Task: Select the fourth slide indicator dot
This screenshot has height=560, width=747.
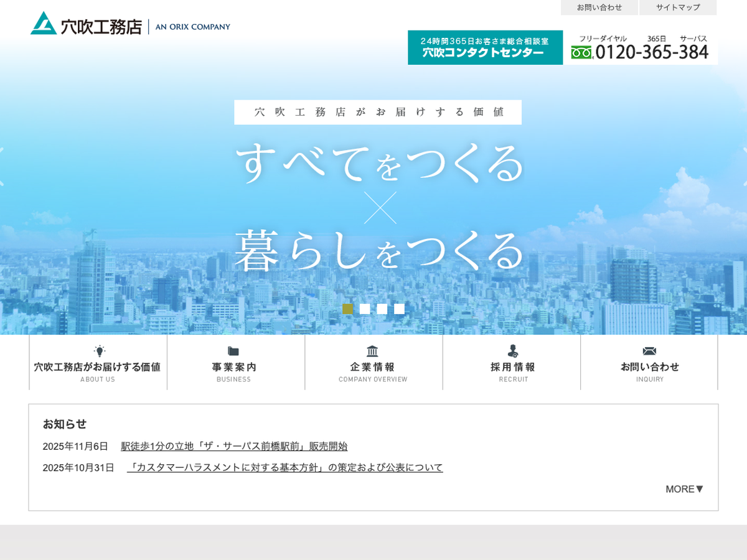Action: (399, 309)
